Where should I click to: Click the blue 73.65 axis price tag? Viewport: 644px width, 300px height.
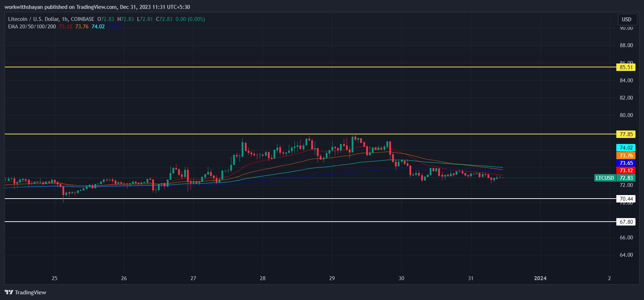pos(626,163)
